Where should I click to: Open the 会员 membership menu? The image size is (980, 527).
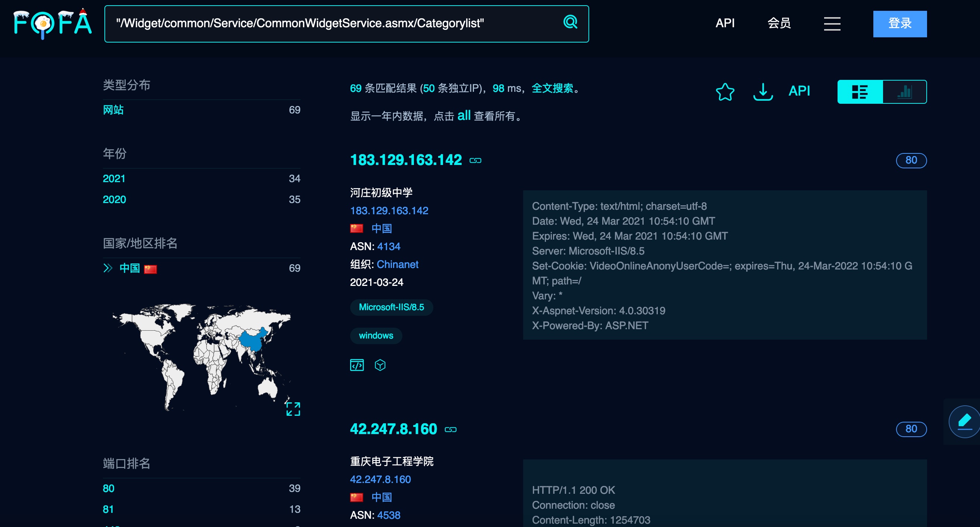click(x=779, y=23)
